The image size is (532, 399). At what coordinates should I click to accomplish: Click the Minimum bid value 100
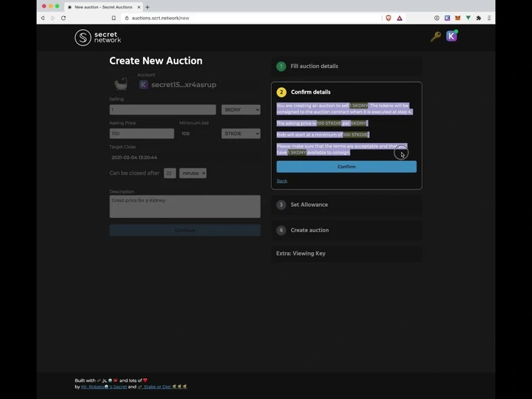(x=186, y=134)
